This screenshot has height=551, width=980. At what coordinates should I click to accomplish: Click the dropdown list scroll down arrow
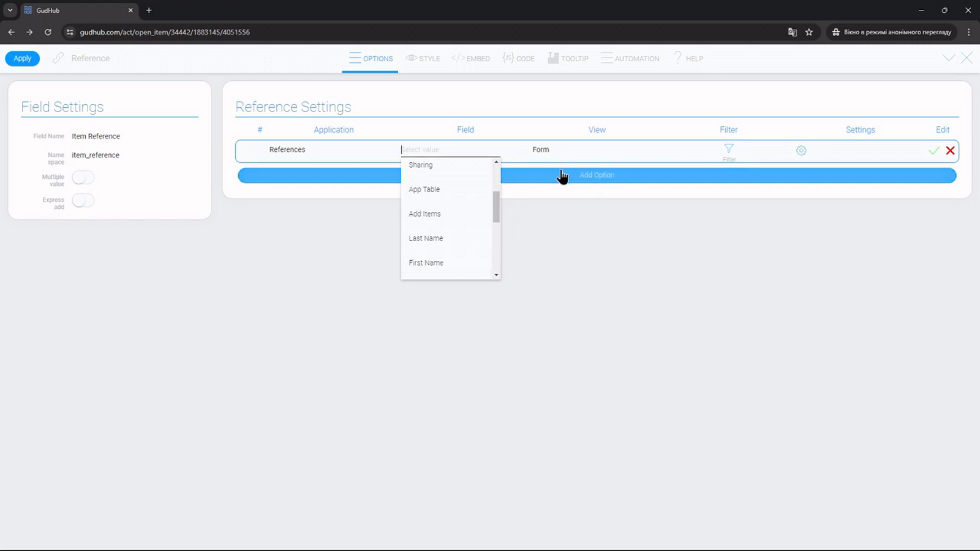click(x=496, y=275)
